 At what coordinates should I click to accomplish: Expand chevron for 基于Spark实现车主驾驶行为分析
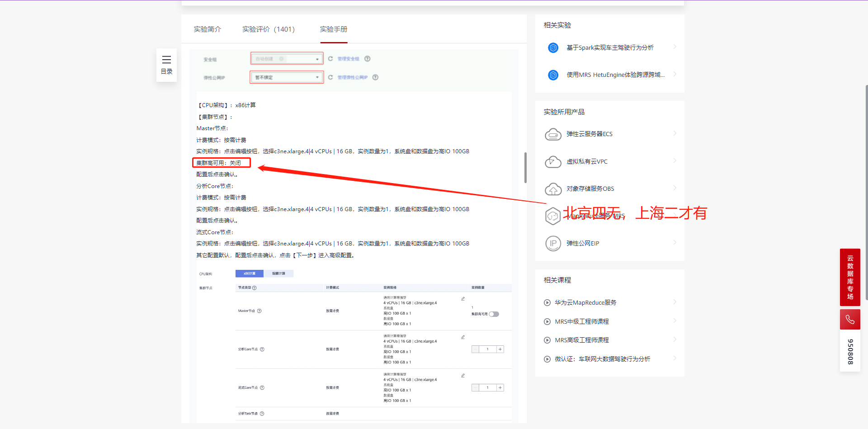[x=674, y=47]
